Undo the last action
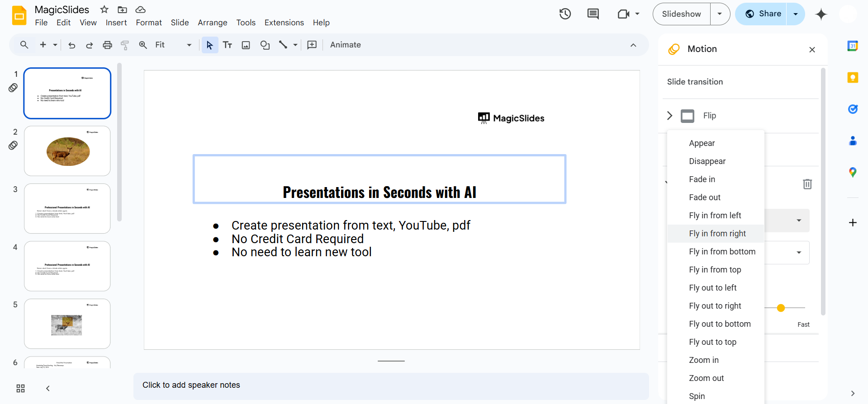The image size is (868, 404). 71,45
